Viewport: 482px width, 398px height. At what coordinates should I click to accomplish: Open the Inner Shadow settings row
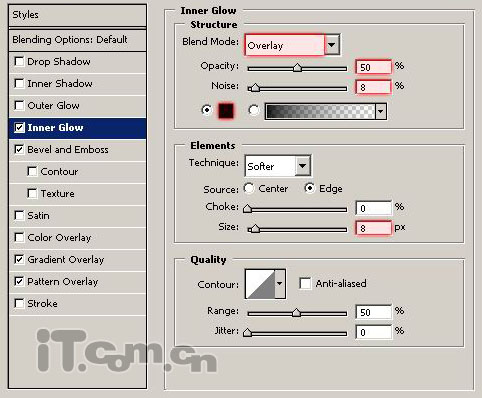[77, 84]
